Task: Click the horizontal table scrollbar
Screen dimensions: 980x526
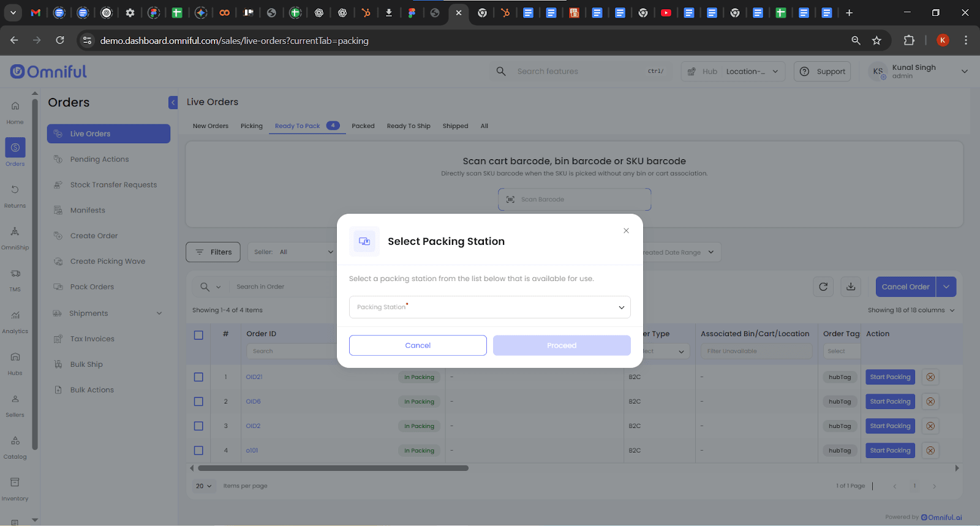Action: pos(333,468)
